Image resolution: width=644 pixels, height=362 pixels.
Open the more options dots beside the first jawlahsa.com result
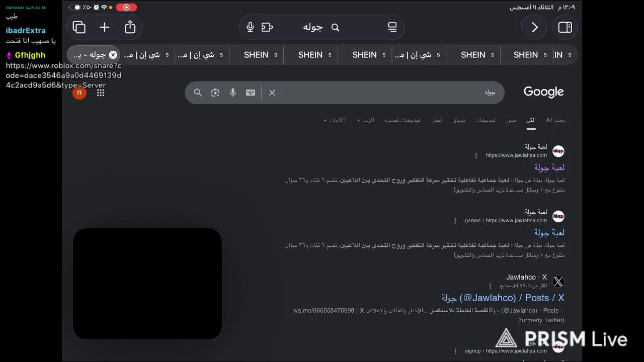[x=476, y=155]
